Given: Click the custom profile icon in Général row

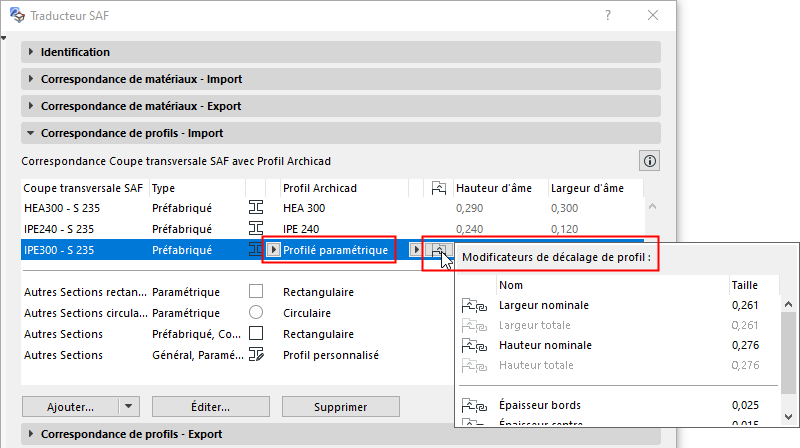Looking at the screenshot, I should click(x=256, y=354).
